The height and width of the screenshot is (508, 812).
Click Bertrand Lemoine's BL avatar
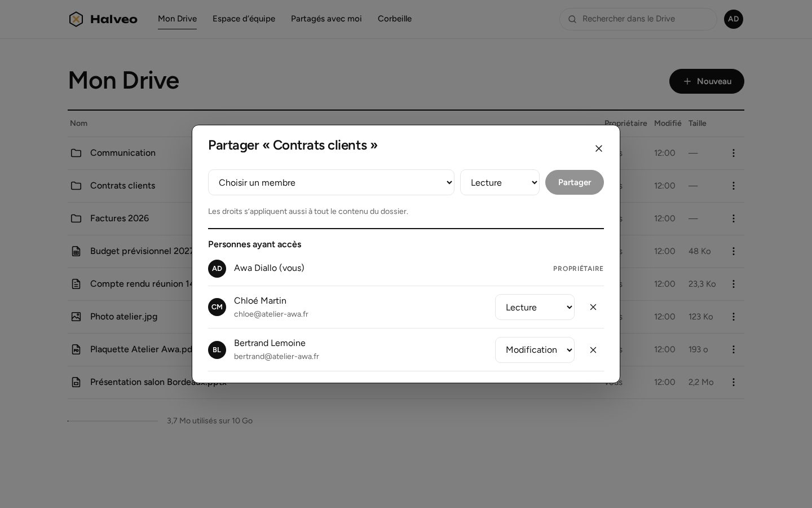[x=217, y=350]
